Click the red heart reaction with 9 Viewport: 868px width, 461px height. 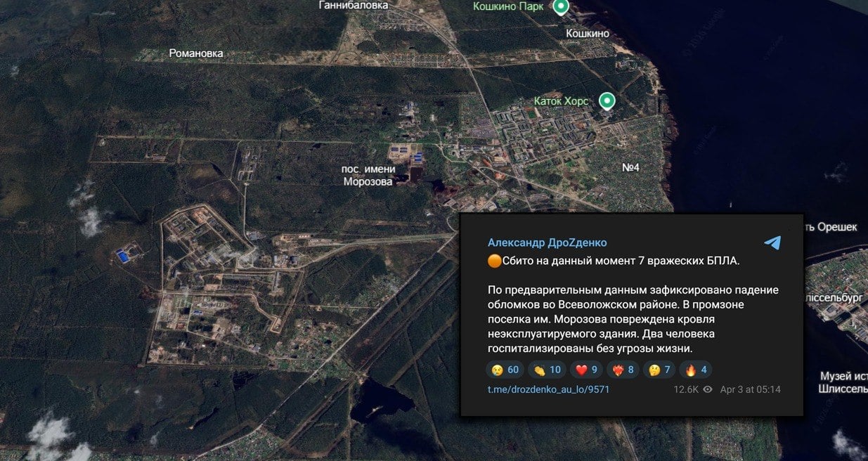pyautogui.click(x=586, y=370)
